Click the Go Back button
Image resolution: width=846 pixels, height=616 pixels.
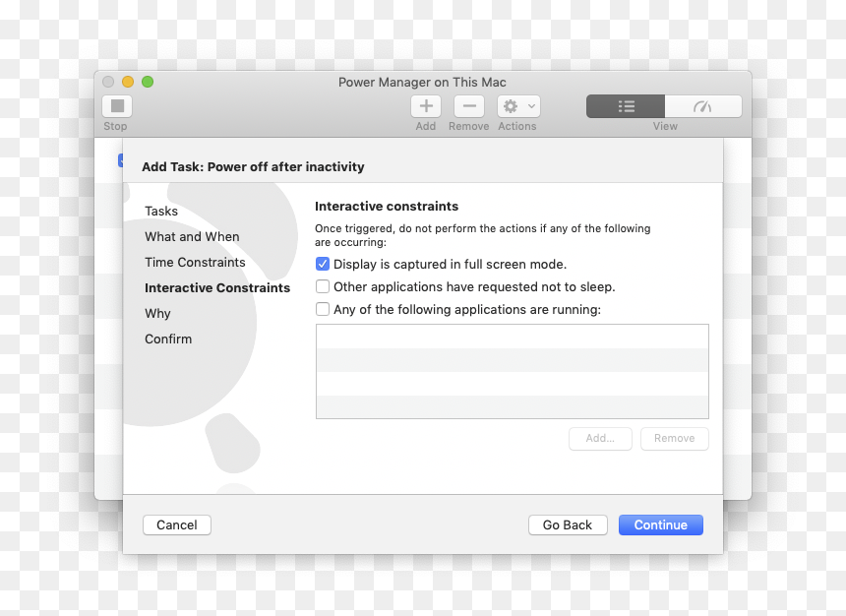(568, 524)
